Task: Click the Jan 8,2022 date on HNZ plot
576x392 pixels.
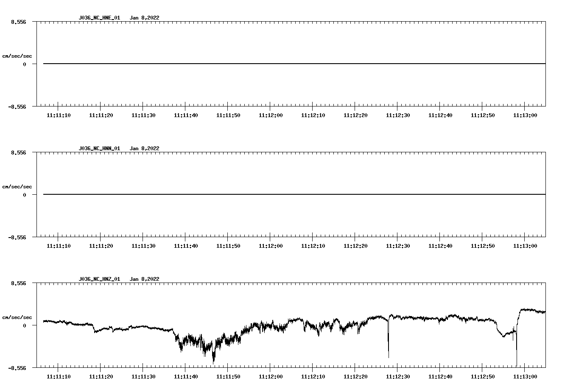Action: [145, 279]
